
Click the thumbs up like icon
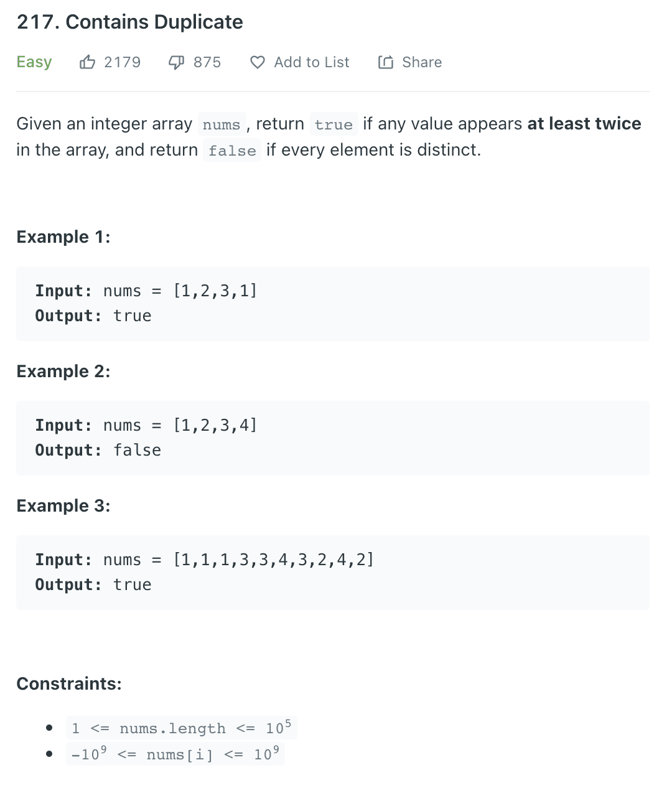coord(87,62)
